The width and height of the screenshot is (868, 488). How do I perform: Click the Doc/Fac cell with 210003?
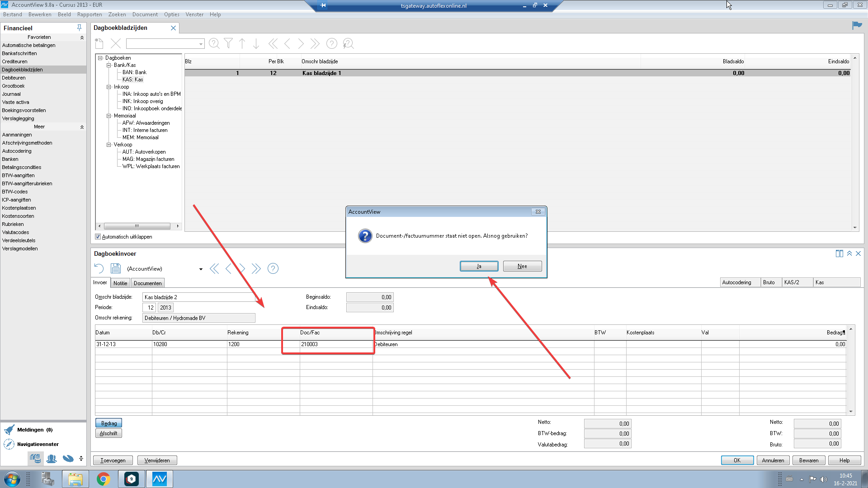tap(336, 344)
